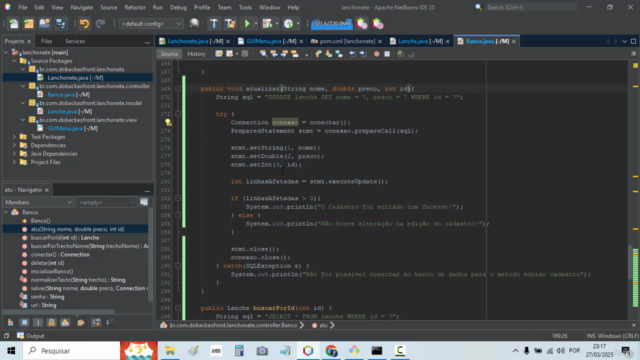Click the Clean and Build icon
This screenshot has width=640, height=360.
pos(230,24)
